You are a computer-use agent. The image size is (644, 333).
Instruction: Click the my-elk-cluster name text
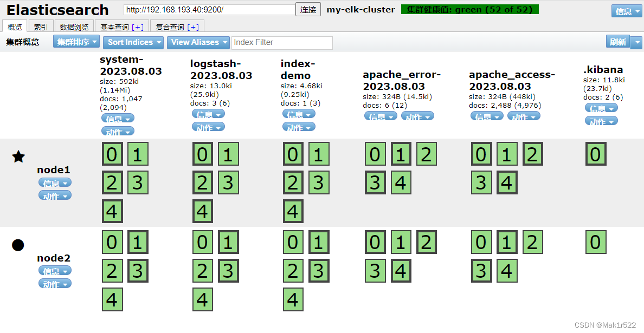tap(360, 9)
